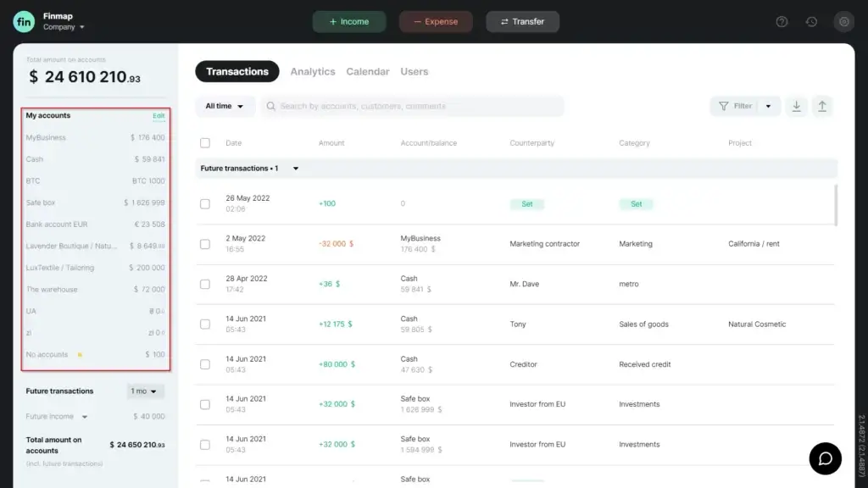Click the search by accounts field
The image size is (868, 488).
(413, 106)
